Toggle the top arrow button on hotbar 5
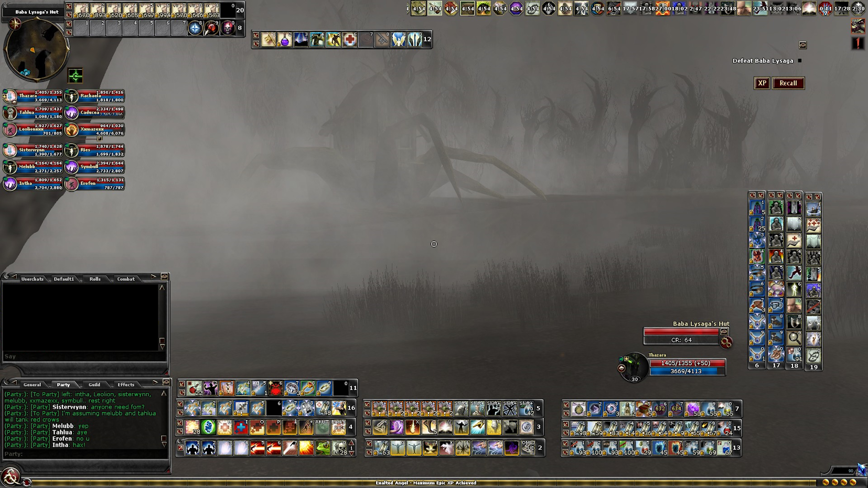 [368, 405]
